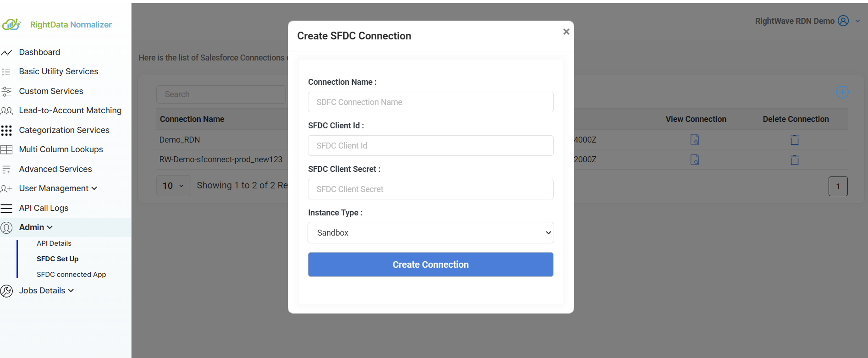The image size is (868, 358).
Task: Select SFDC connected App submenu item
Action: (x=71, y=275)
